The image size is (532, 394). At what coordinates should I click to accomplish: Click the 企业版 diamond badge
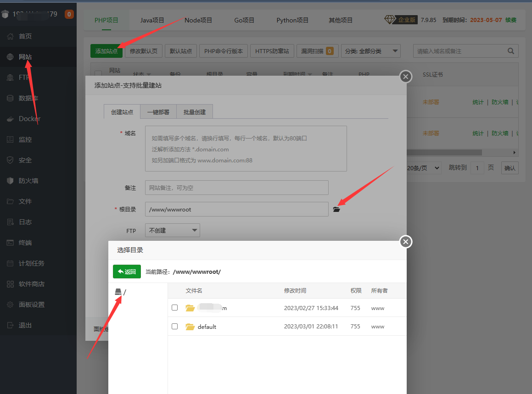click(x=401, y=20)
